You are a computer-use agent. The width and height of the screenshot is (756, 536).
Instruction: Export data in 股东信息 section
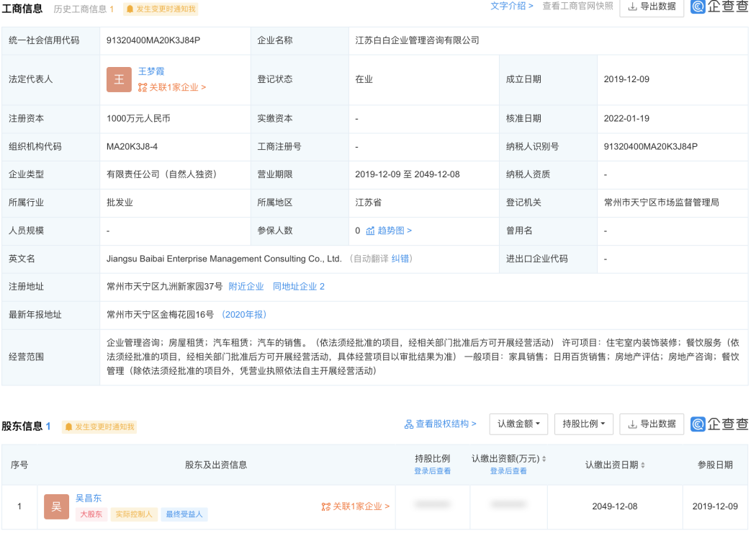coord(652,424)
